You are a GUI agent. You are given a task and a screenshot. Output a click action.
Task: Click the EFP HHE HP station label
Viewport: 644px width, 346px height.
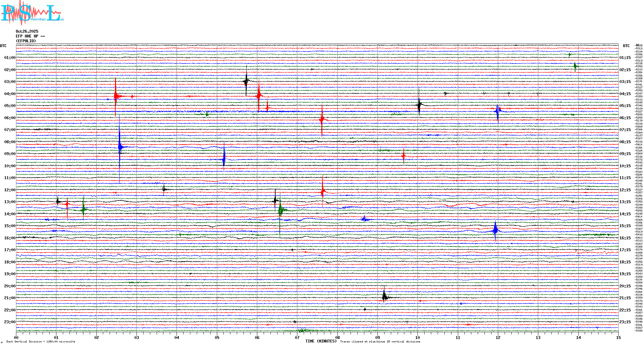click(30, 36)
